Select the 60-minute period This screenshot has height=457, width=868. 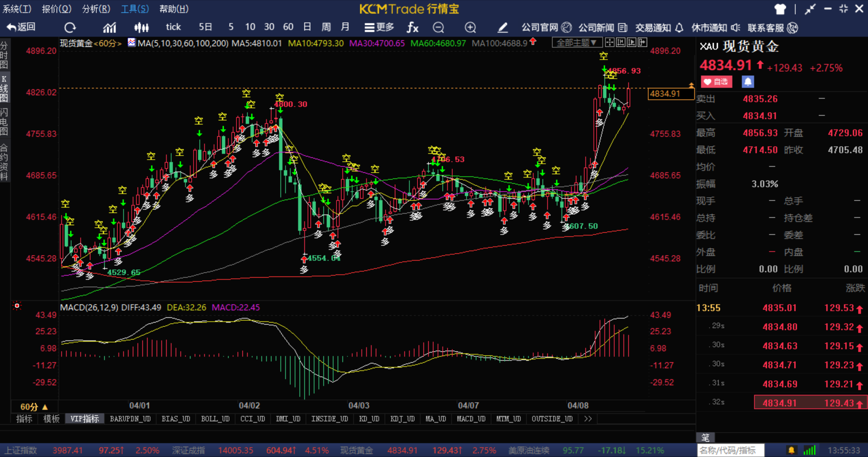click(288, 27)
